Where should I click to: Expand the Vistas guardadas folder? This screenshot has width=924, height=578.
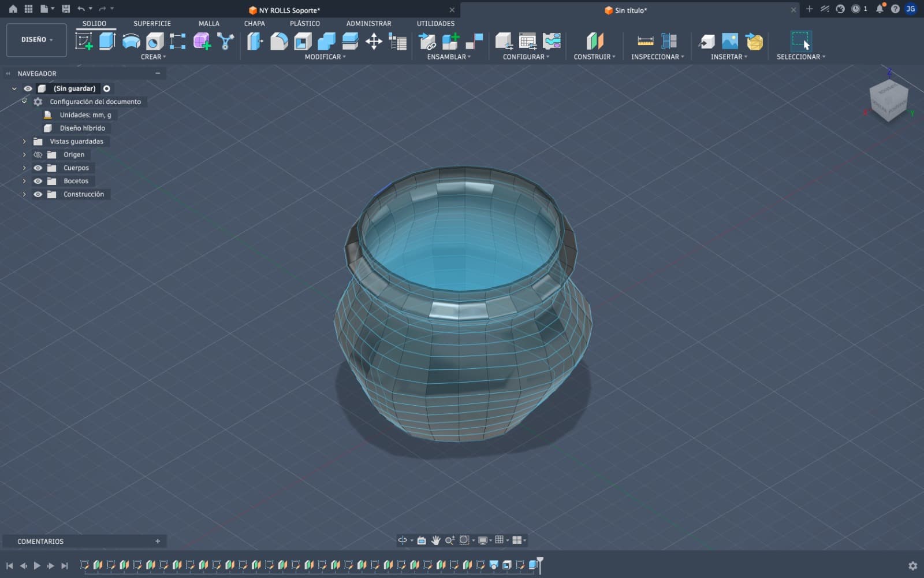(x=24, y=141)
